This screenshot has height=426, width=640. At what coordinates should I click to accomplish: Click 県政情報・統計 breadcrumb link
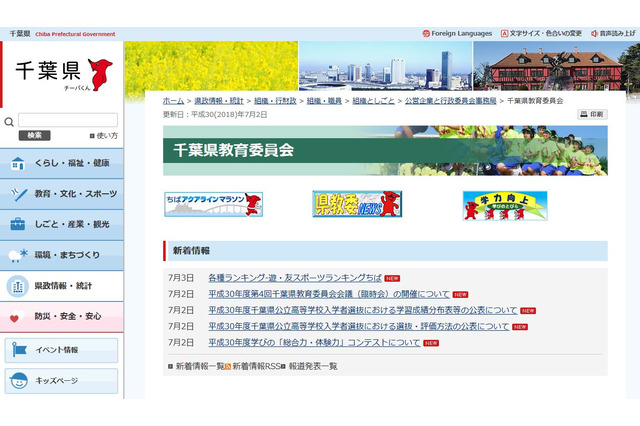(219, 100)
